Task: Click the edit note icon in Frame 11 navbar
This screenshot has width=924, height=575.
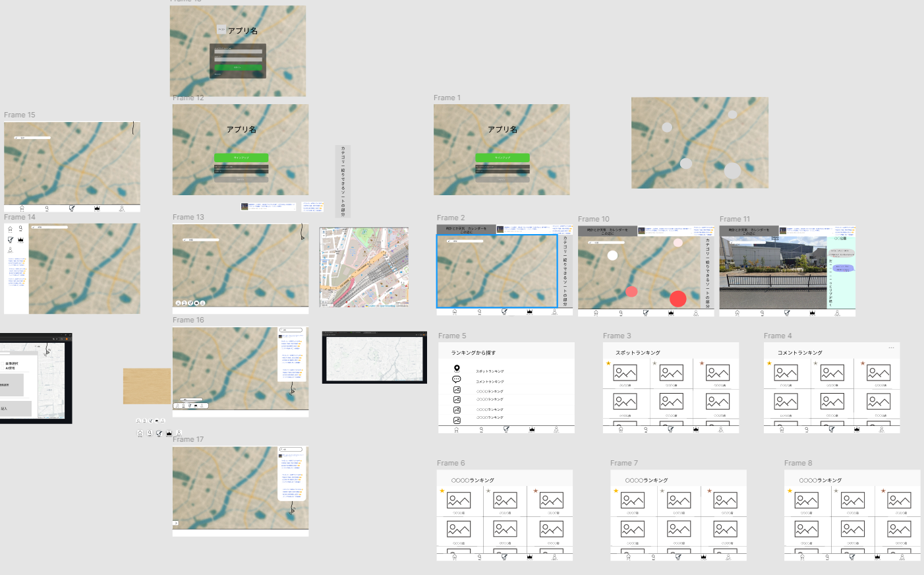Action: [x=787, y=313]
